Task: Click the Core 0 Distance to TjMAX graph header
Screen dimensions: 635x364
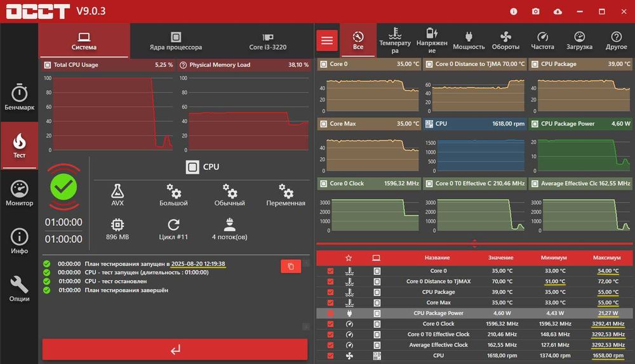Action: pos(474,64)
